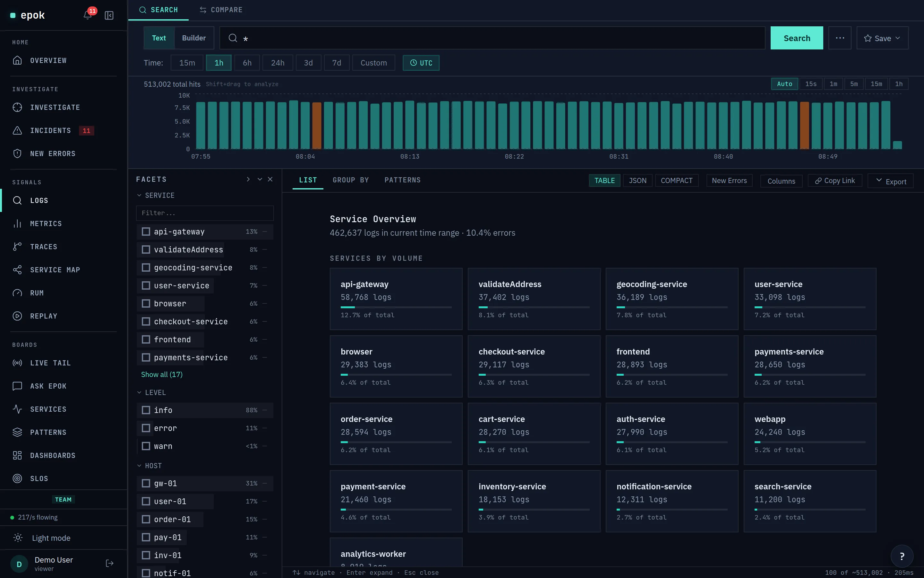This screenshot has width=924, height=578.
Task: Switch to the Compare tab
Action: 221,10
